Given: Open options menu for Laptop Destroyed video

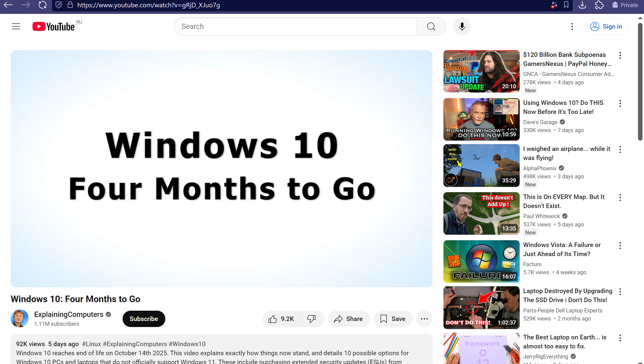Looking at the screenshot, I should point(620,292).
